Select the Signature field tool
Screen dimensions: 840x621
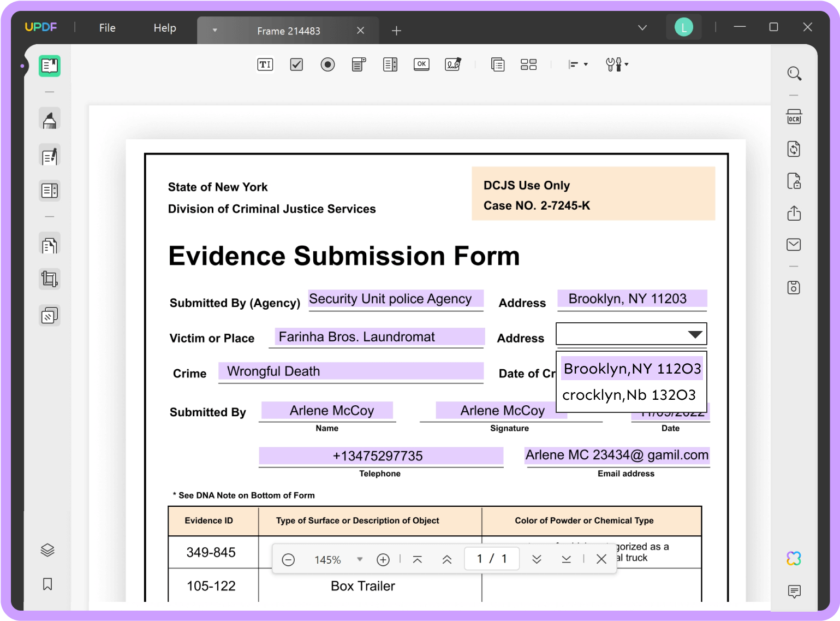(x=453, y=64)
